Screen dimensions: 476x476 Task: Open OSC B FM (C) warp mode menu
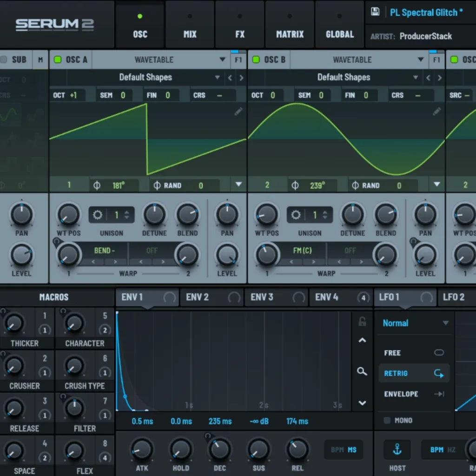coord(302,251)
